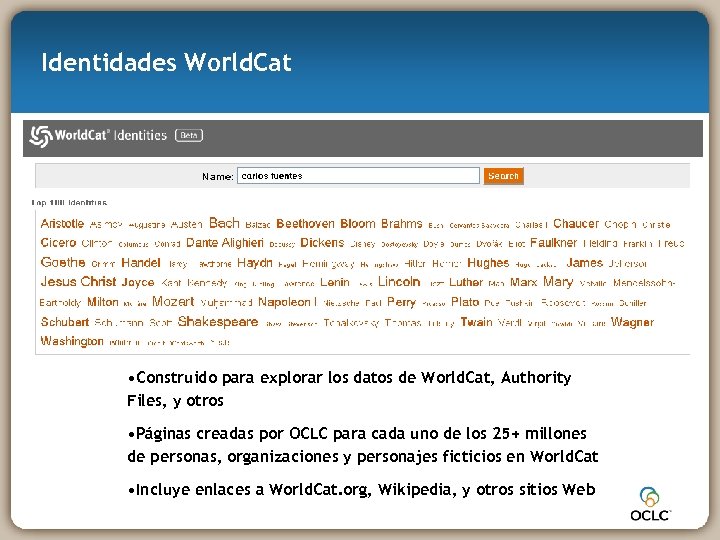This screenshot has width=720, height=540.
Task: Open the Joyce identity link
Action: pyautogui.click(x=138, y=282)
